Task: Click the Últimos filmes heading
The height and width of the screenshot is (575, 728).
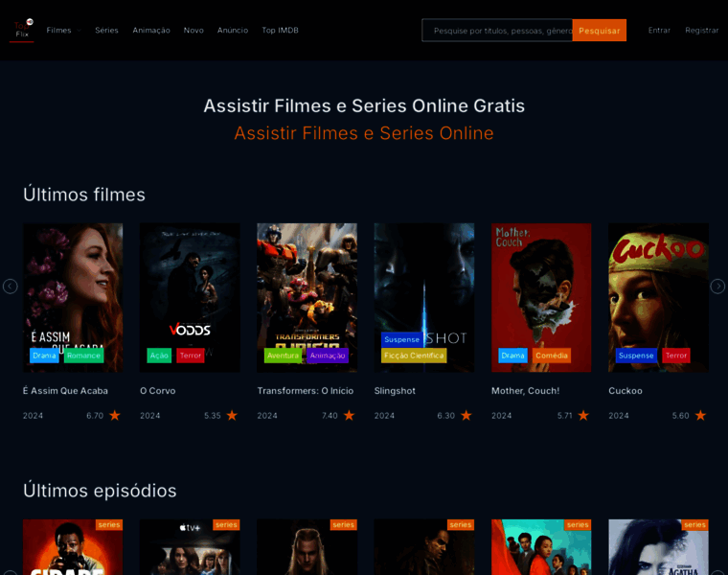Action: pos(84,195)
